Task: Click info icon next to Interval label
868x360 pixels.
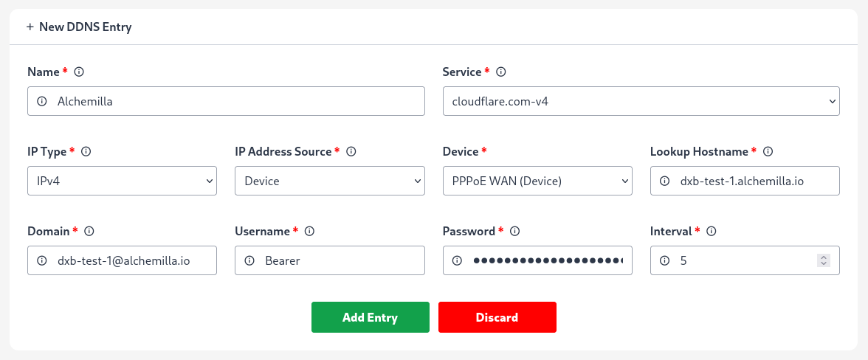Action: coord(712,231)
